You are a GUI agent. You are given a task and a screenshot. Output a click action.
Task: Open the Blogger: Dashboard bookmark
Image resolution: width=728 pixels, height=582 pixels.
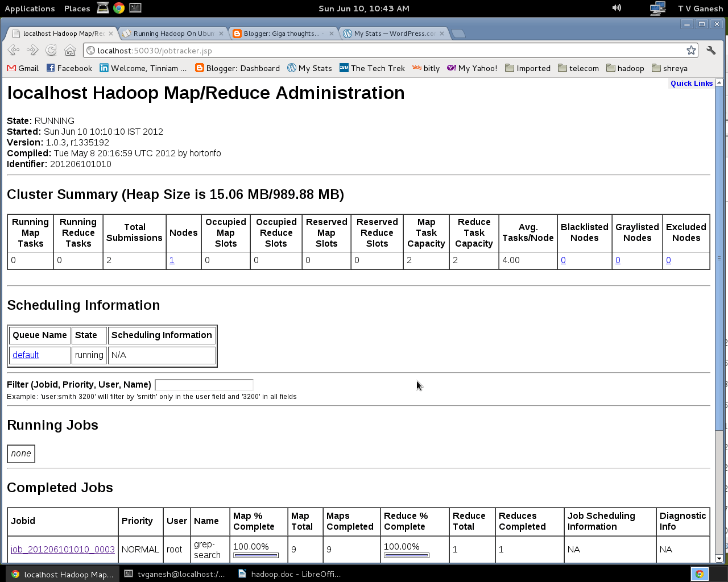[x=238, y=68]
